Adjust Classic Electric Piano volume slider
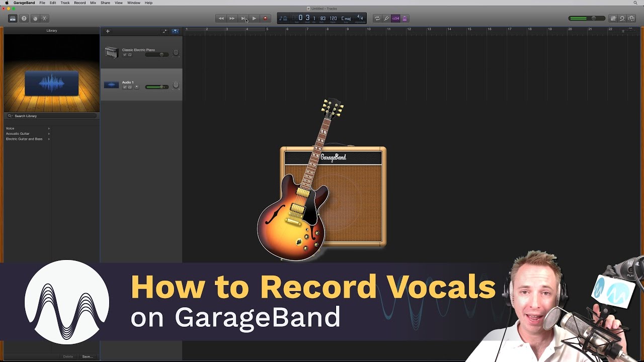 (157, 54)
